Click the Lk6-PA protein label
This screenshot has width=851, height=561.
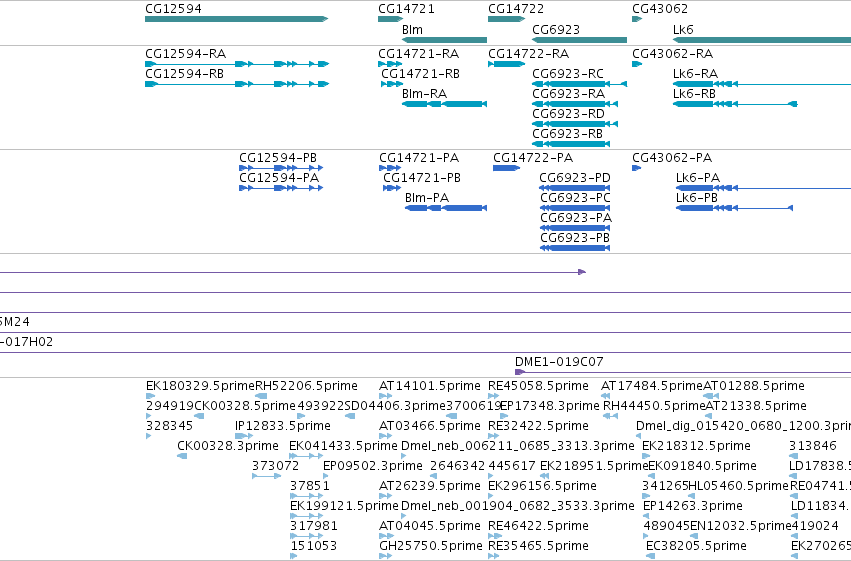tap(698, 178)
